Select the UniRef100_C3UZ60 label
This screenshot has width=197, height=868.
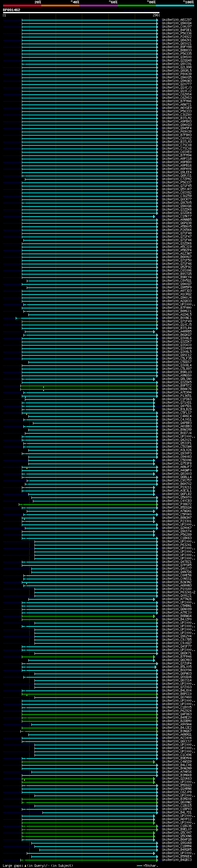[176, 115]
